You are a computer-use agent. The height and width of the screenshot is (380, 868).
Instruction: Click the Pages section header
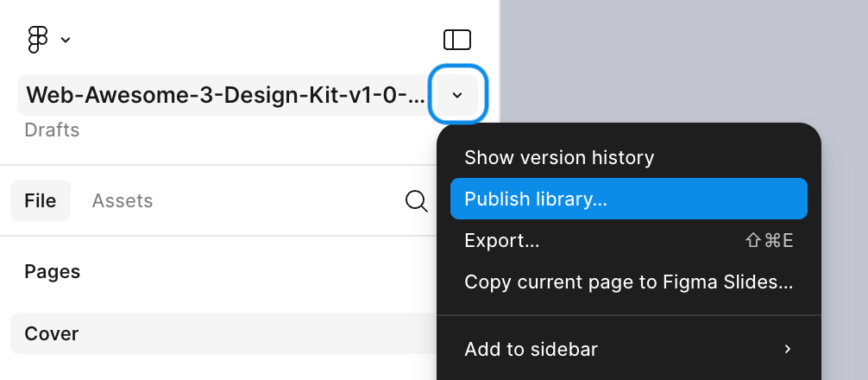[53, 272]
